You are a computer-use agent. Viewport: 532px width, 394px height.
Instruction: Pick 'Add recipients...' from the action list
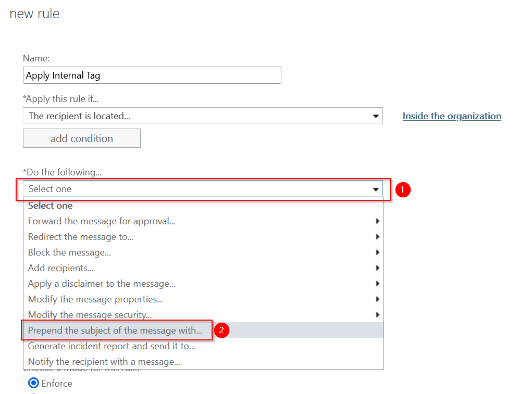(61, 268)
